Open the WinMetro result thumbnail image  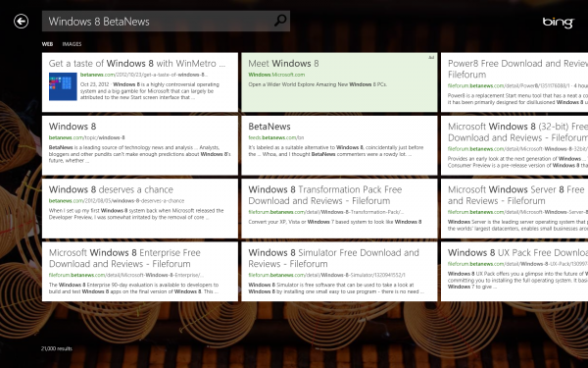pyautogui.click(x=63, y=86)
